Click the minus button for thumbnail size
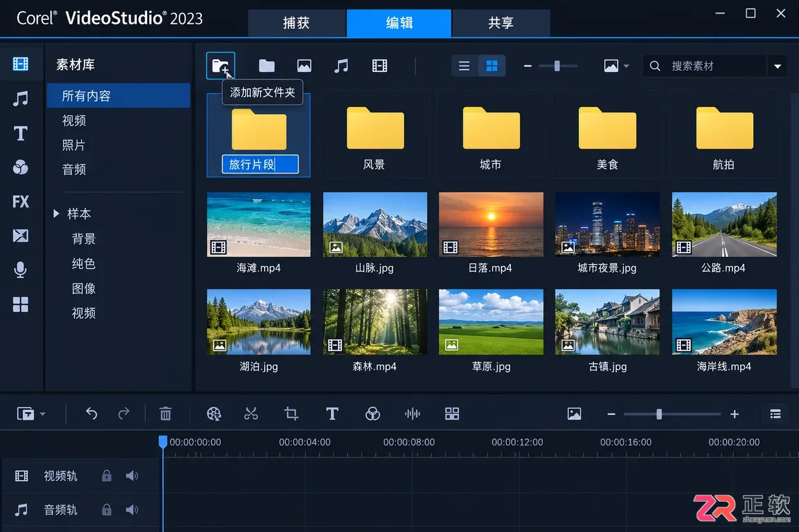The height and width of the screenshot is (532, 799). (x=527, y=66)
